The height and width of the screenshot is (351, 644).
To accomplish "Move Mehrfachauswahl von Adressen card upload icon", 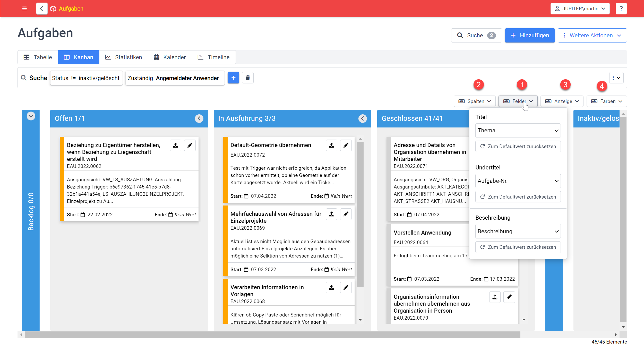I will [x=332, y=214].
